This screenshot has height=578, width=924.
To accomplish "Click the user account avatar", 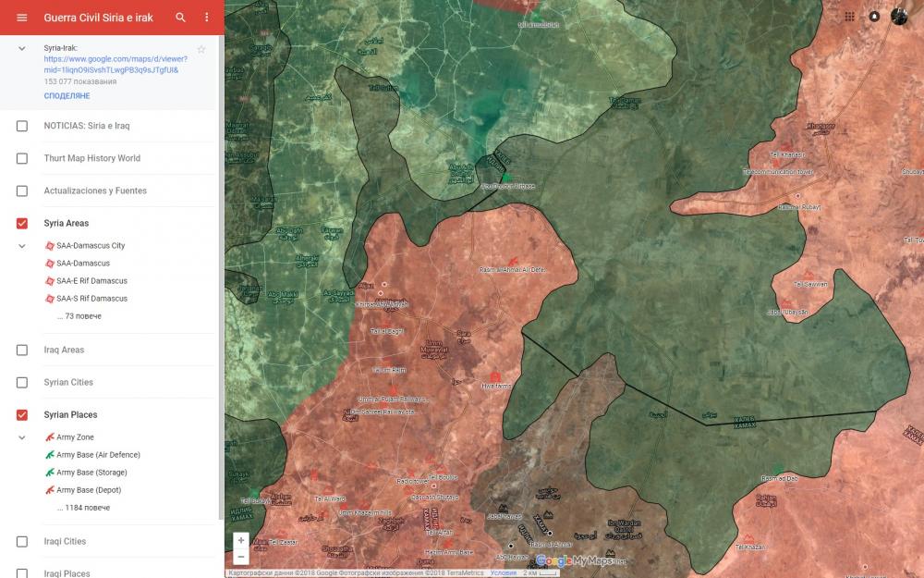I will (x=899, y=17).
